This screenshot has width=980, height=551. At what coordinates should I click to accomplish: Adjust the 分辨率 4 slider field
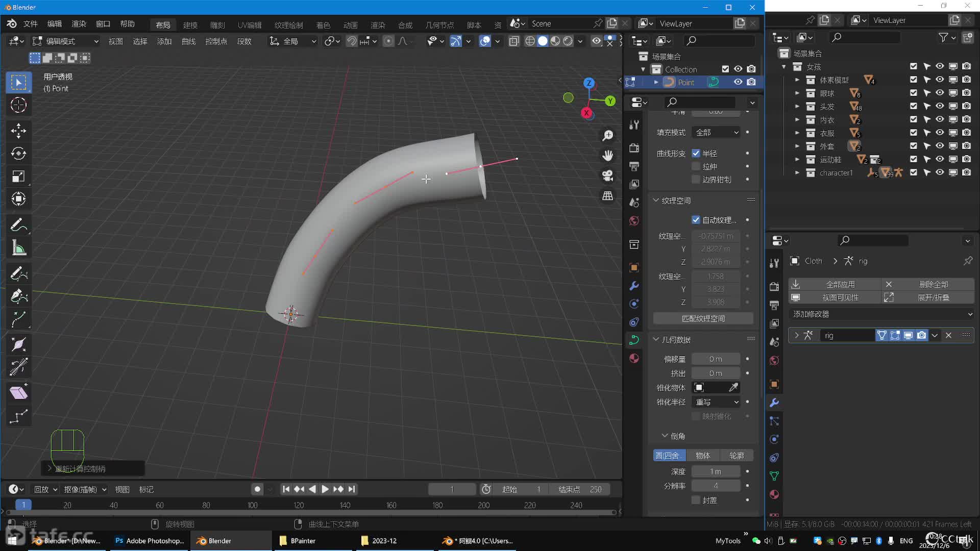pyautogui.click(x=716, y=486)
